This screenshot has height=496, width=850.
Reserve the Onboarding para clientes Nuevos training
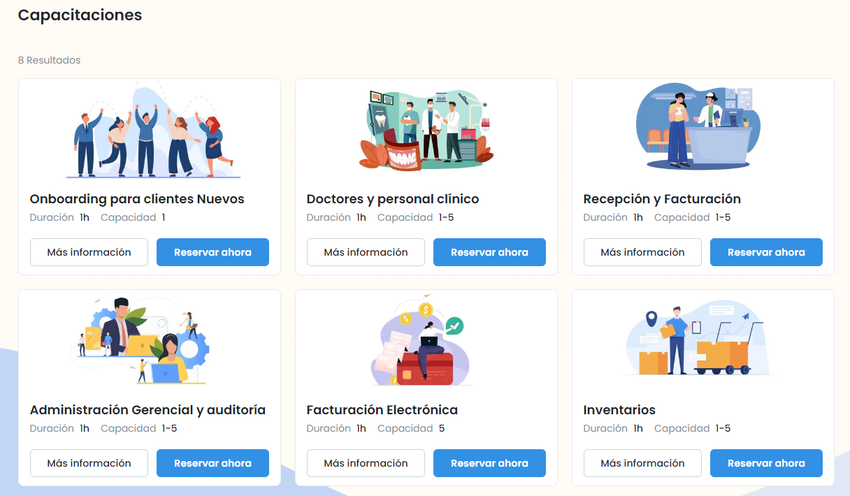point(212,252)
